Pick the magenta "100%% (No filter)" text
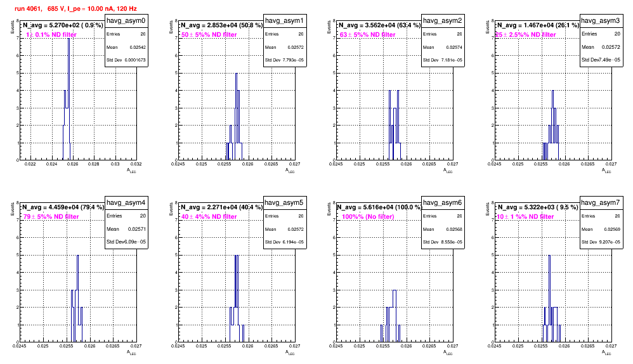This screenshot has width=633, height=364. point(368,217)
